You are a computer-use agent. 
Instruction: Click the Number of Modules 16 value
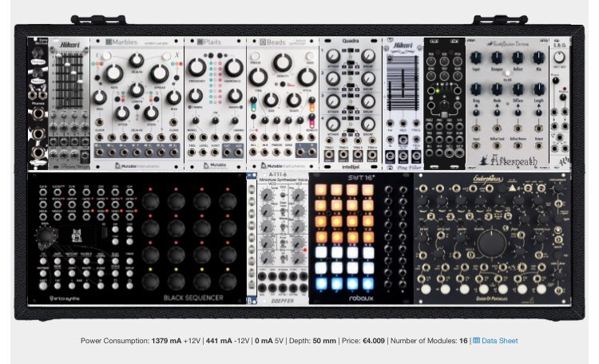[x=463, y=341]
